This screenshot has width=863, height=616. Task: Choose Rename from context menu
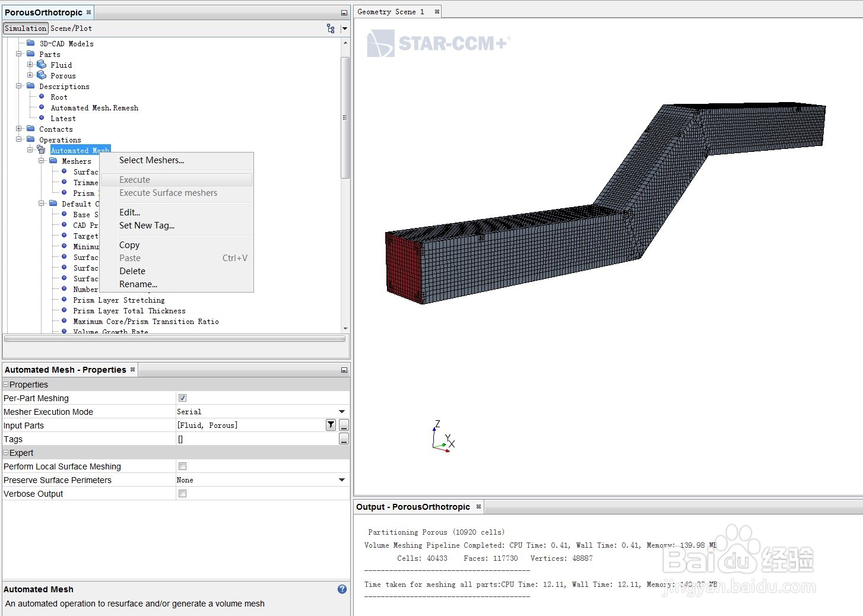point(176,284)
